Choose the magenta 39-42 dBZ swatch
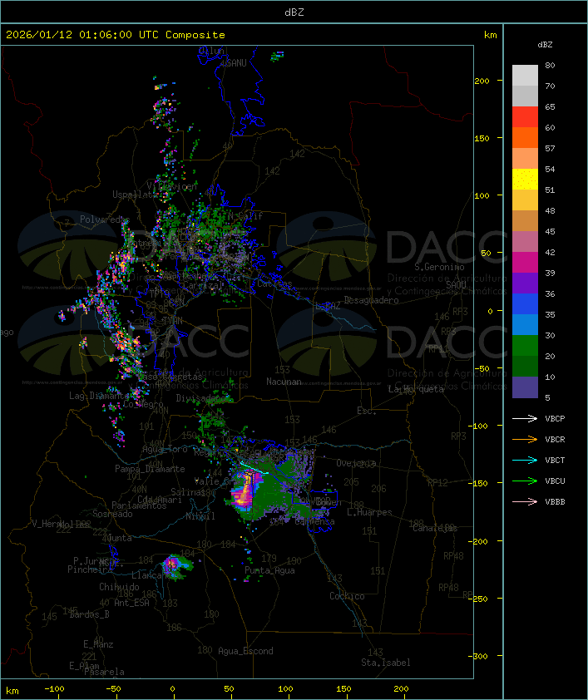Image resolution: width=588 pixels, height=700 pixels. click(x=525, y=263)
